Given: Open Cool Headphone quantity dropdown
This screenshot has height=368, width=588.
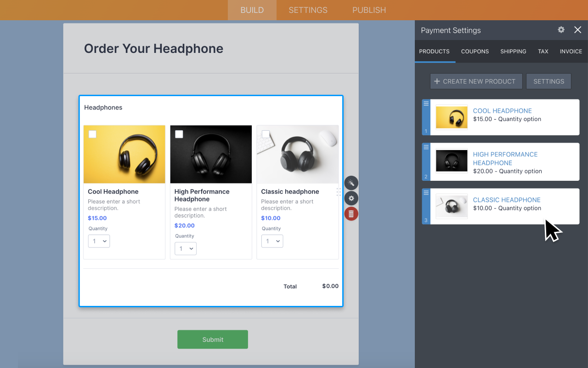Looking at the screenshot, I should (x=99, y=241).
